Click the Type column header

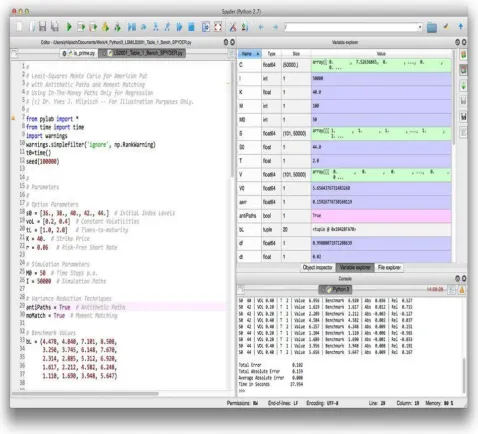pos(272,54)
